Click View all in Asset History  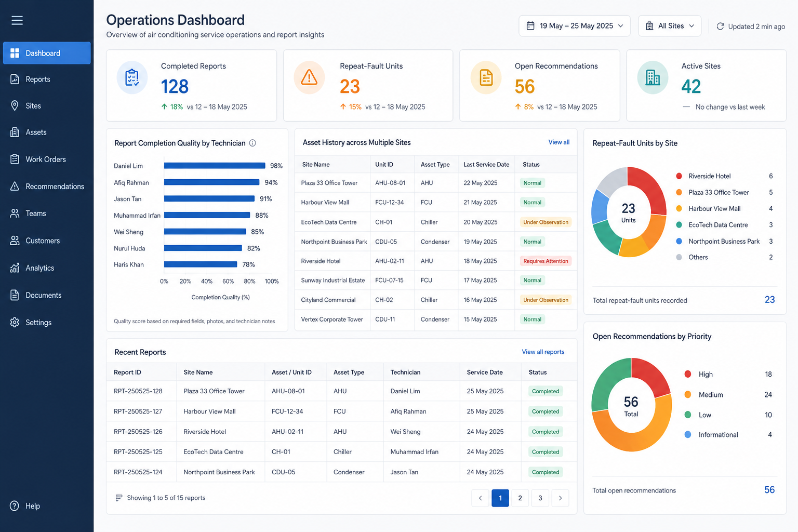click(559, 142)
